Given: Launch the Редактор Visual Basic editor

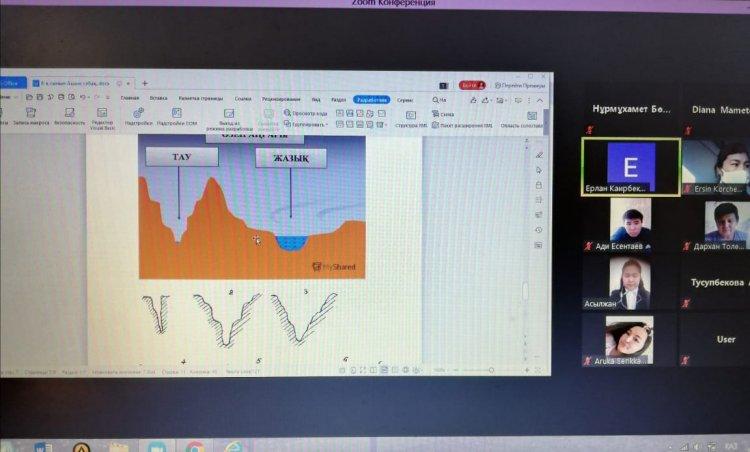Looking at the screenshot, I should (103, 114).
